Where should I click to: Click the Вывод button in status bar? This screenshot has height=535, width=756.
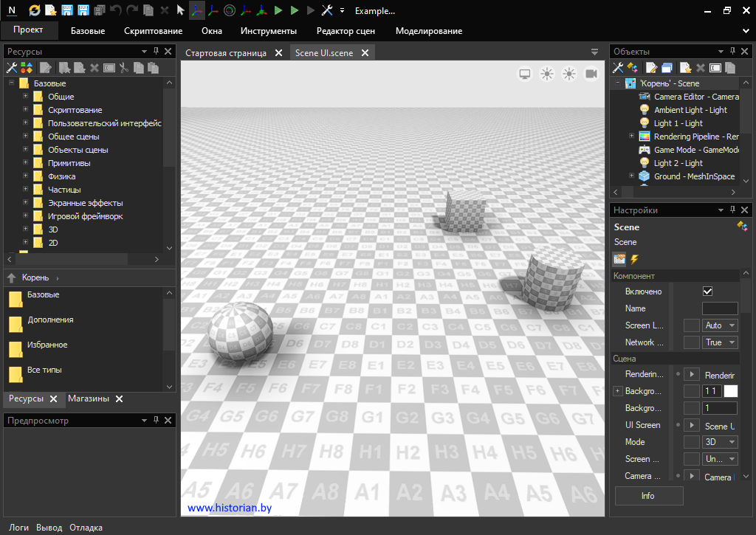pyautogui.click(x=49, y=528)
